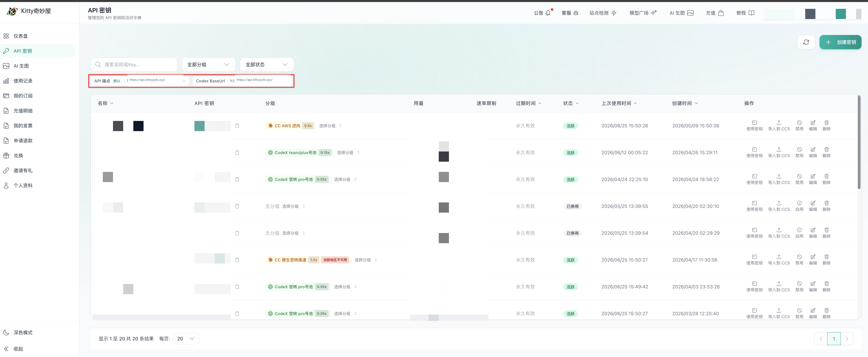Screen dimensions: 868x357
Task: Disable the CC 原生官转渠道 key
Action: (x=799, y=260)
